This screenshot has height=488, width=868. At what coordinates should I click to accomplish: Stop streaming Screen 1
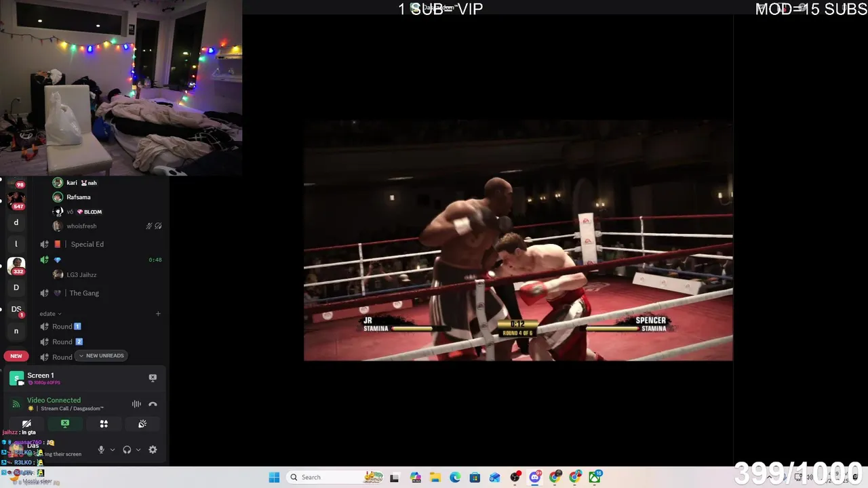tap(153, 378)
